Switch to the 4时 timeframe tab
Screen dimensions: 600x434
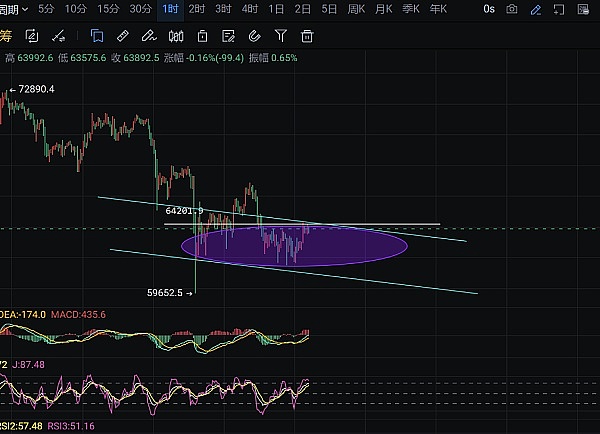[249, 8]
